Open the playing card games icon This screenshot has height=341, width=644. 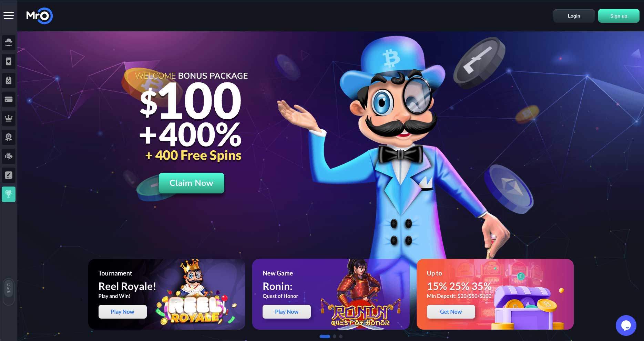(x=9, y=61)
